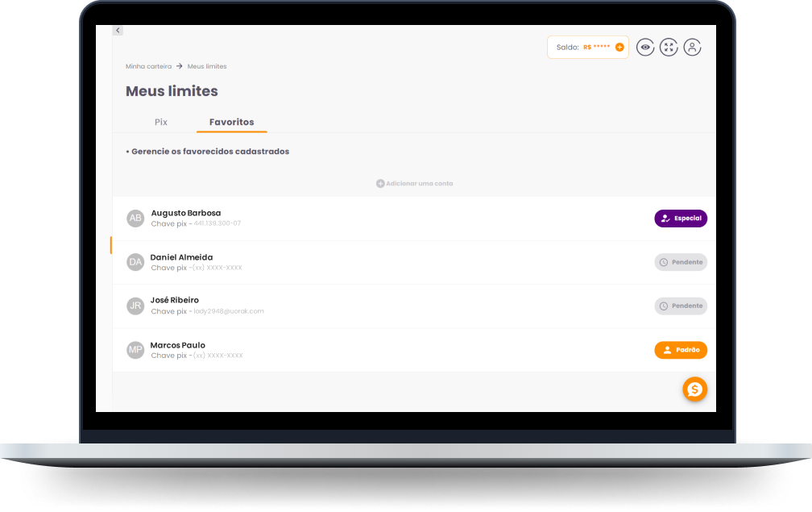Click the pix key 441.139.300-07
The width and height of the screenshot is (812, 512).
217,223
